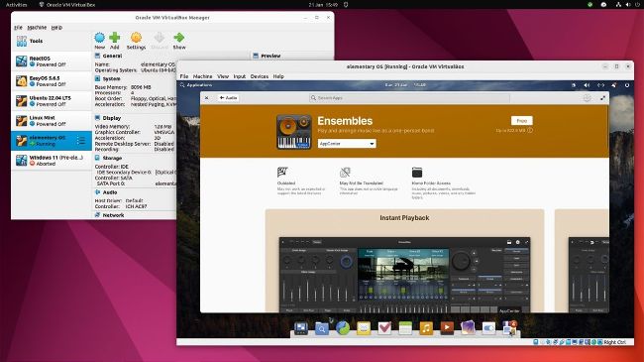The height and width of the screenshot is (362, 644).
Task: Toggle fullscreen arrows in AppCenter header
Action: tap(602, 98)
